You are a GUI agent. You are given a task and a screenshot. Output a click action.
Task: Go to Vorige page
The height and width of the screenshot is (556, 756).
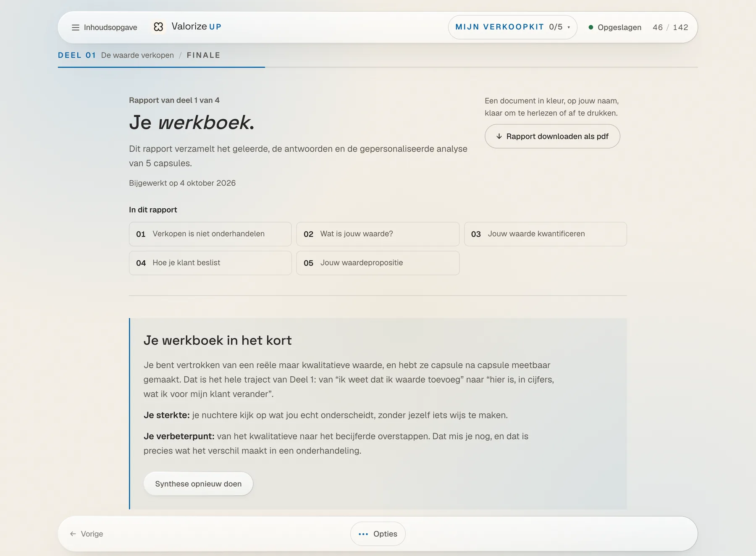pos(87,534)
